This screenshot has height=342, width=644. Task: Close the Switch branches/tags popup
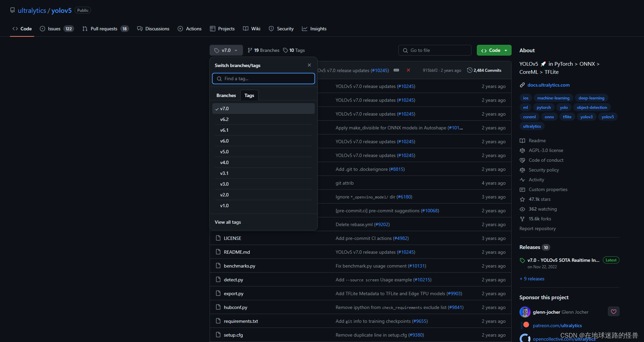click(309, 65)
